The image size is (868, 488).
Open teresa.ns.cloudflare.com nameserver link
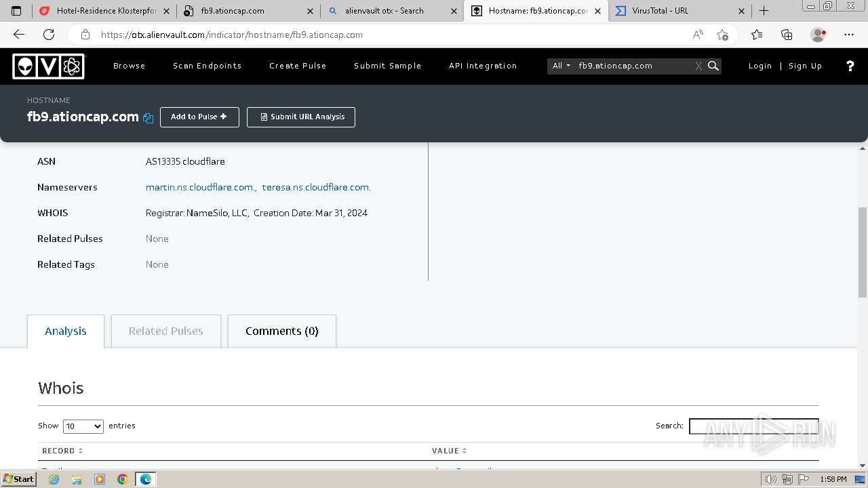[x=317, y=187]
